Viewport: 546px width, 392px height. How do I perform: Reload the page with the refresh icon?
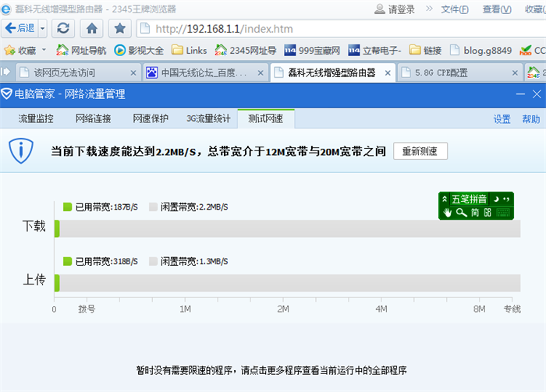click(x=63, y=28)
